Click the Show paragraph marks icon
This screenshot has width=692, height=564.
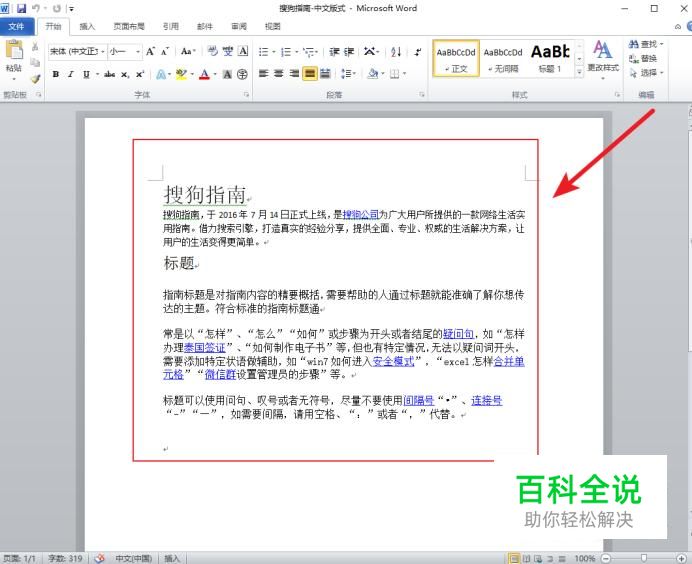pyautogui.click(x=417, y=52)
